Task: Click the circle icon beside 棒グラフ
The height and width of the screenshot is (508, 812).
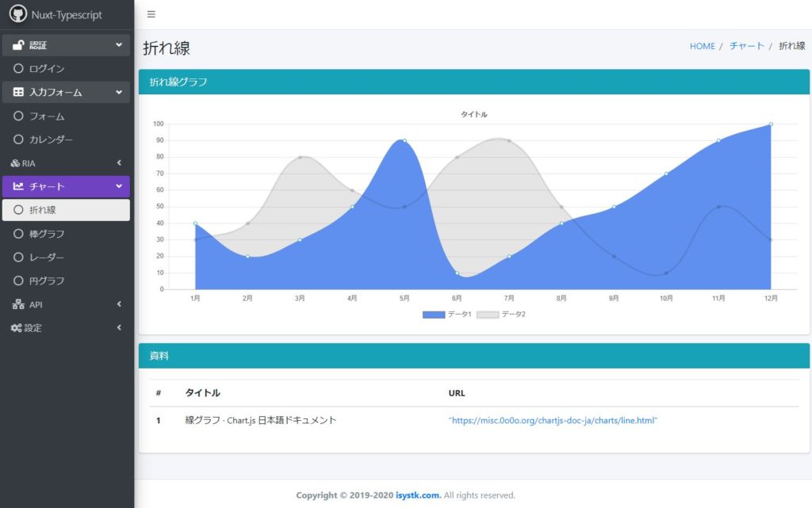Action: point(18,234)
